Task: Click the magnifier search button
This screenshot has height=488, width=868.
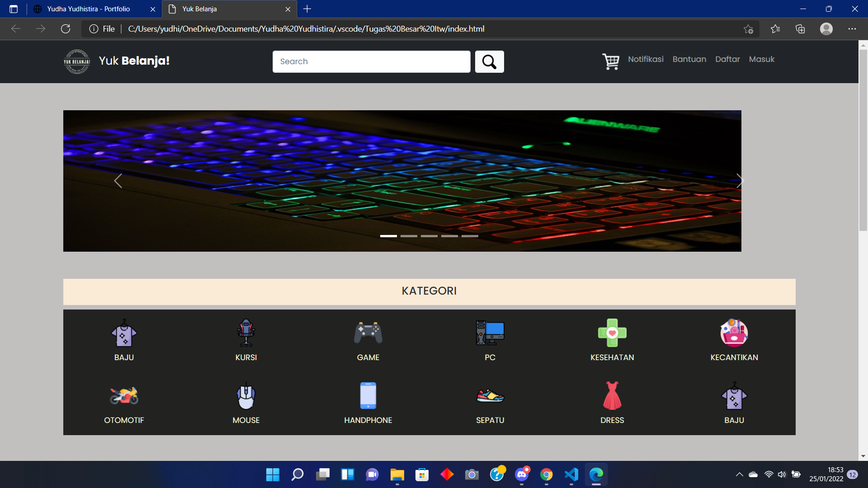Action: 489,61
